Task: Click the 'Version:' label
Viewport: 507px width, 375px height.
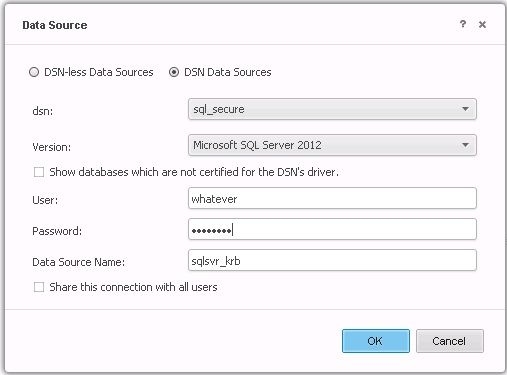Action: pyautogui.click(x=52, y=147)
